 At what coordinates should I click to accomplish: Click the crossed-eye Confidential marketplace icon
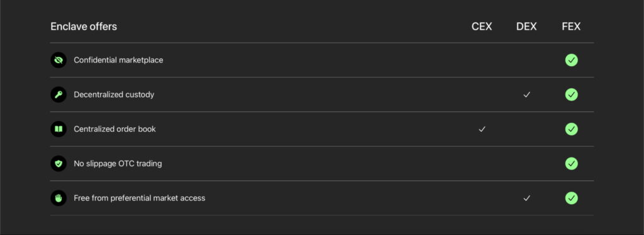tap(58, 60)
